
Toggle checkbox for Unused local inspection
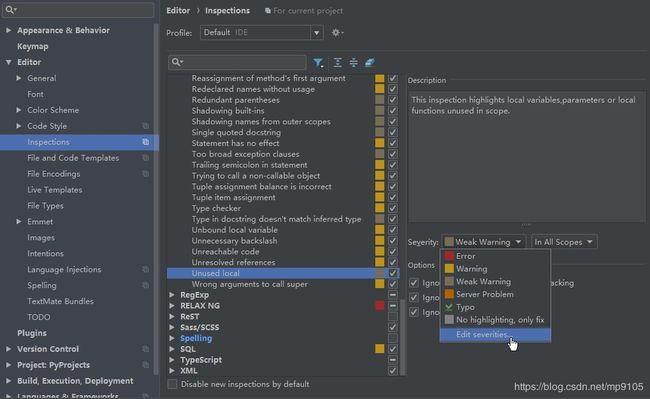[x=393, y=273]
